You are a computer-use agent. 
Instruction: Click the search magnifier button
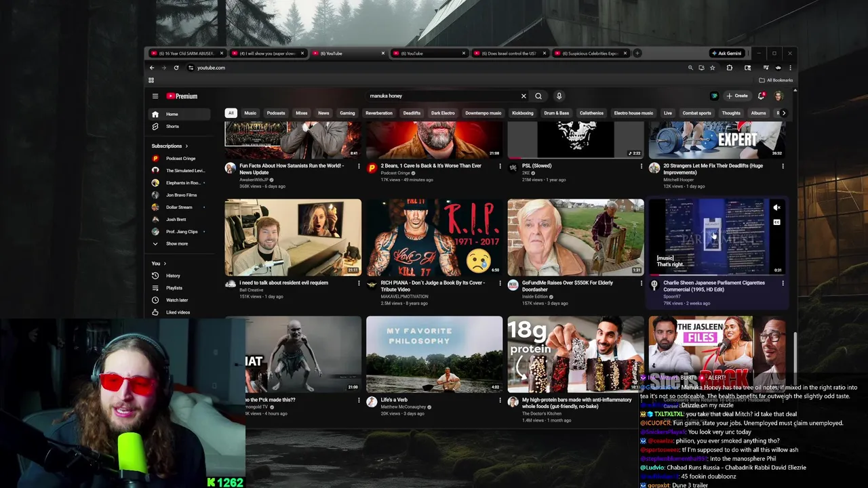coord(538,96)
